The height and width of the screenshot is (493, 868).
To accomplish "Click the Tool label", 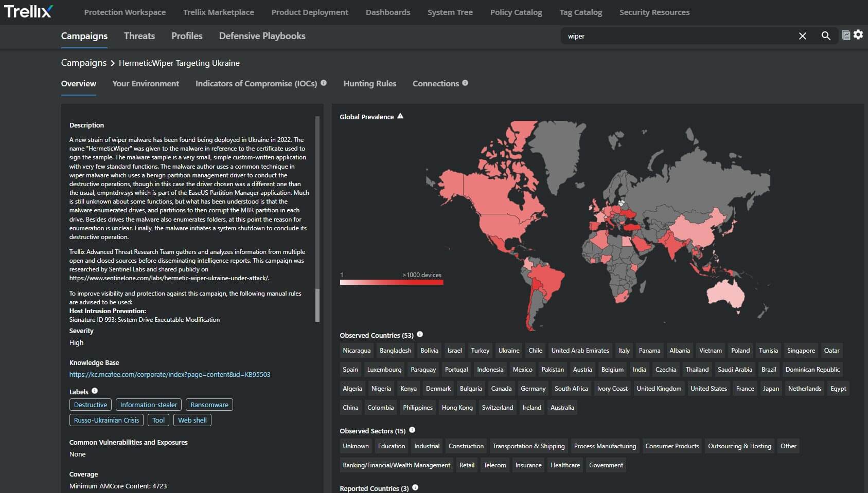I will click(x=158, y=420).
